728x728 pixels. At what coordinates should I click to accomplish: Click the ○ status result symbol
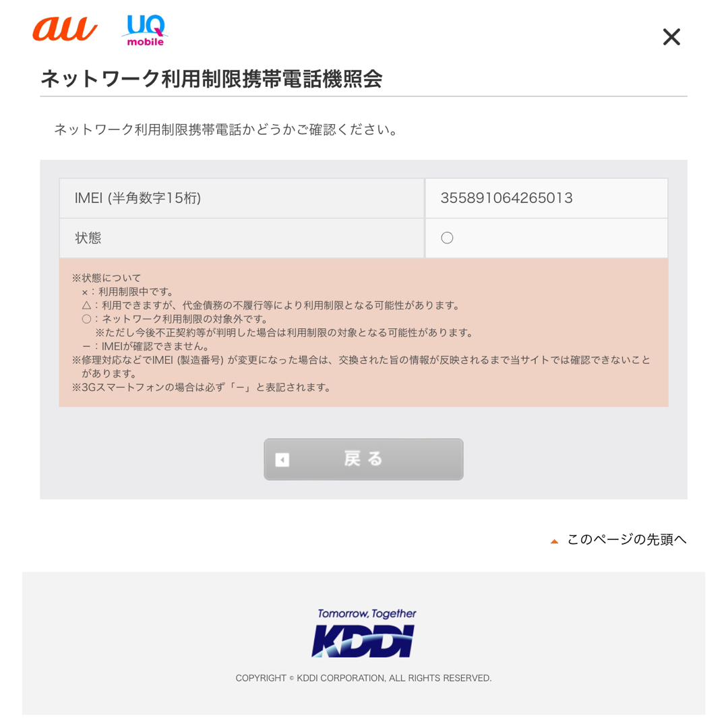(x=447, y=238)
